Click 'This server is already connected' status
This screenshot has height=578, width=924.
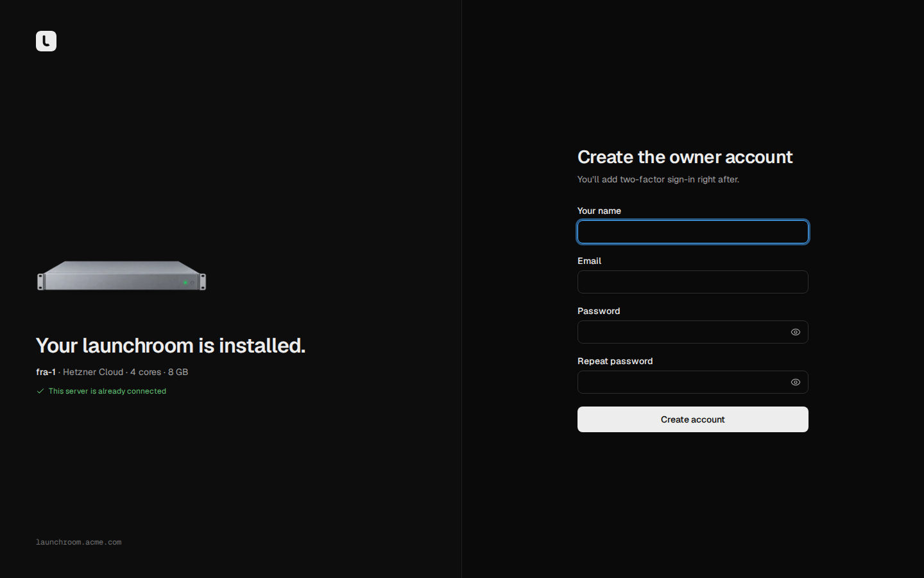[x=107, y=391]
